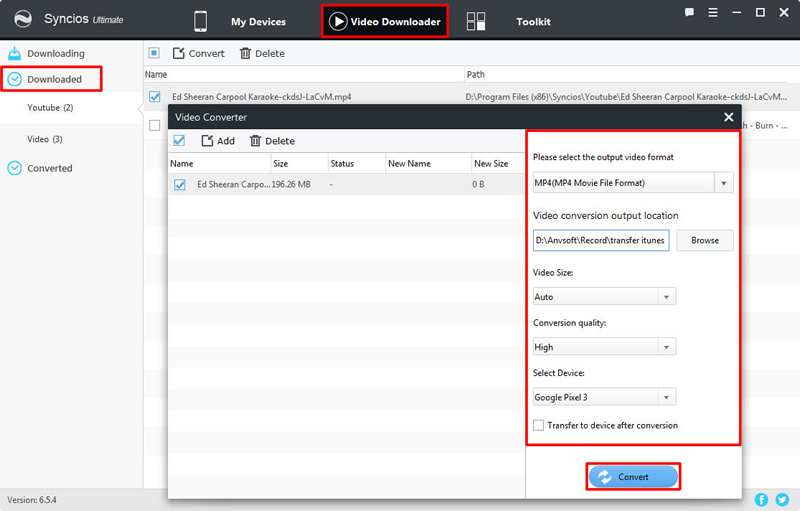
Task: Click the Version: 6.5.4 status text
Action: click(32, 500)
